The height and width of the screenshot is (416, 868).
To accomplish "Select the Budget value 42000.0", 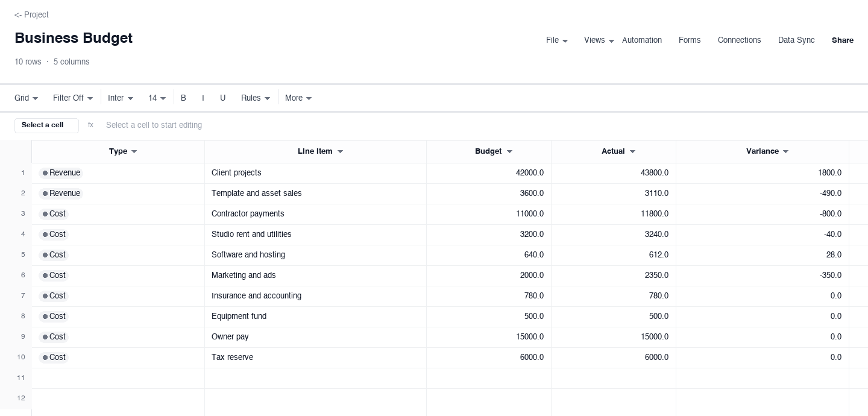I will 489,173.
